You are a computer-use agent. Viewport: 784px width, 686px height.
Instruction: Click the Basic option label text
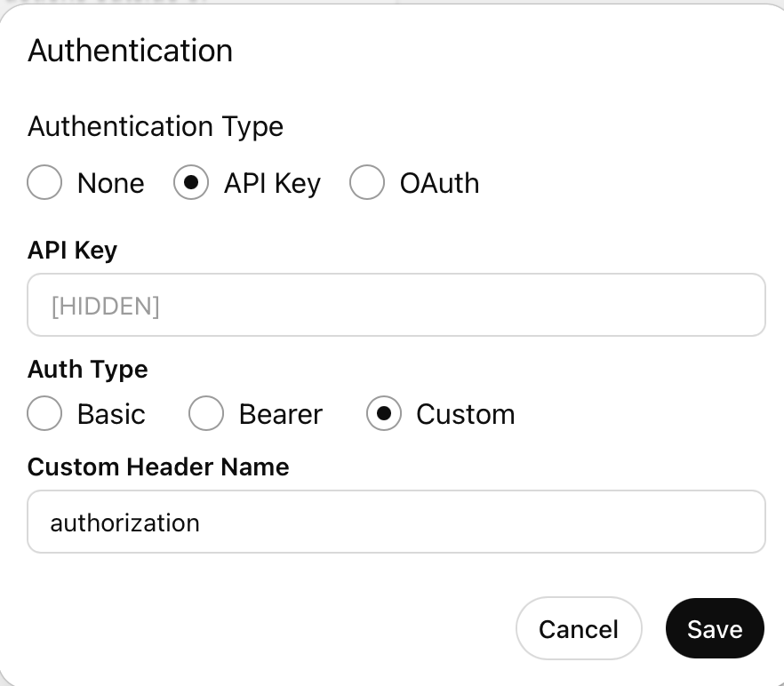(x=111, y=414)
